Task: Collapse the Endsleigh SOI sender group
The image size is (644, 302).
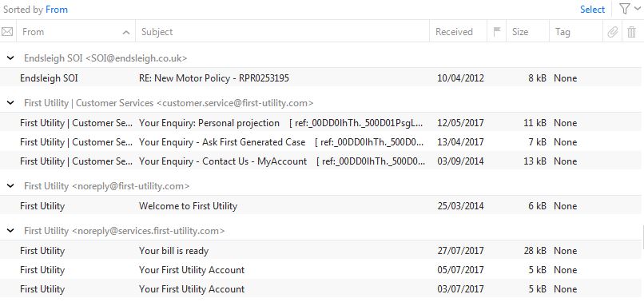Action: 10,58
